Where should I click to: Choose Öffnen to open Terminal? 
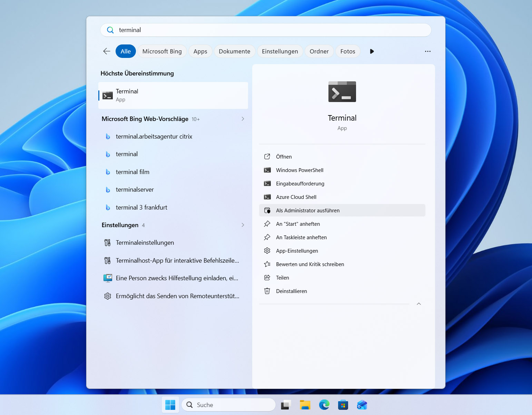pos(342,157)
